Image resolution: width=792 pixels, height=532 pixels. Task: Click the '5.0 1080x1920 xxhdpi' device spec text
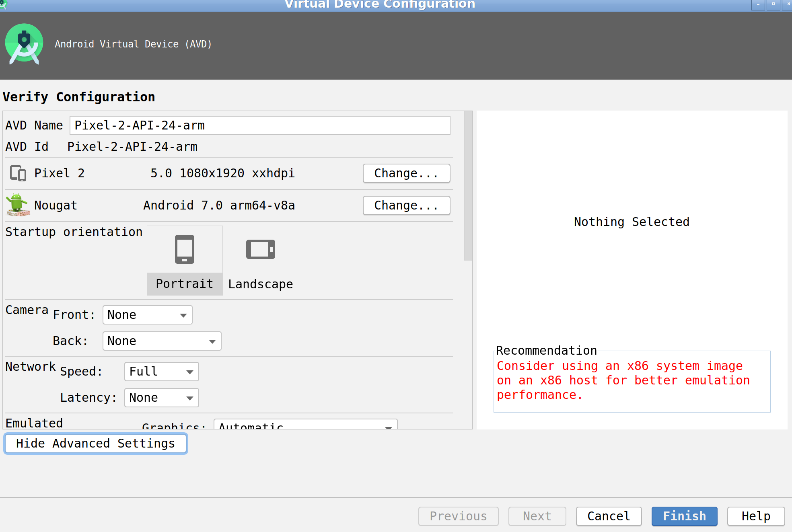[x=222, y=173]
